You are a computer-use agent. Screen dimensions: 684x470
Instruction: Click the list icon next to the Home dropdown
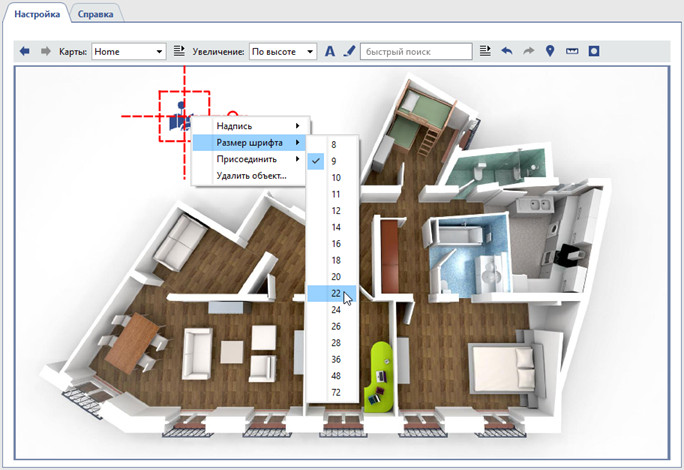(x=179, y=51)
